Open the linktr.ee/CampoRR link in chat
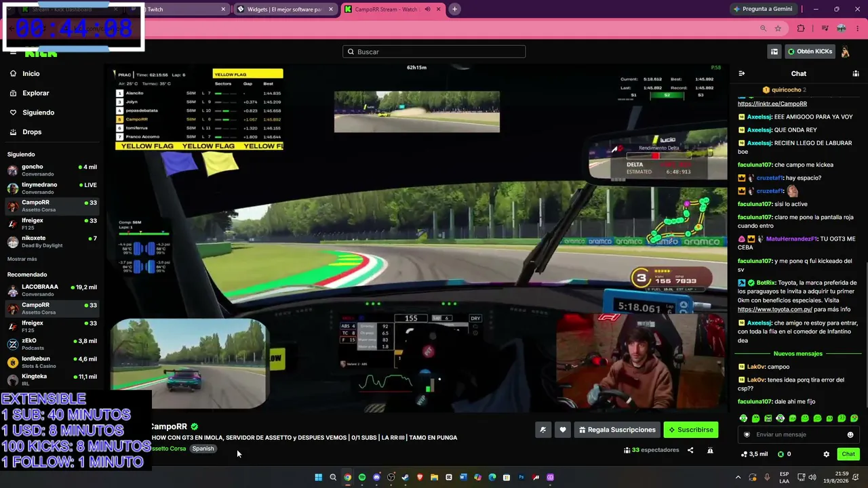Screen dimensions: 868x488 pos(772,104)
